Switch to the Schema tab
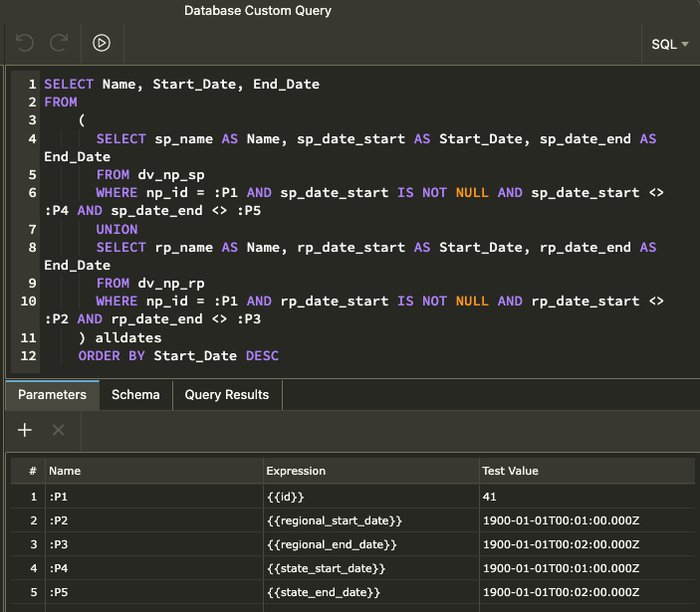700x612 pixels. click(135, 395)
